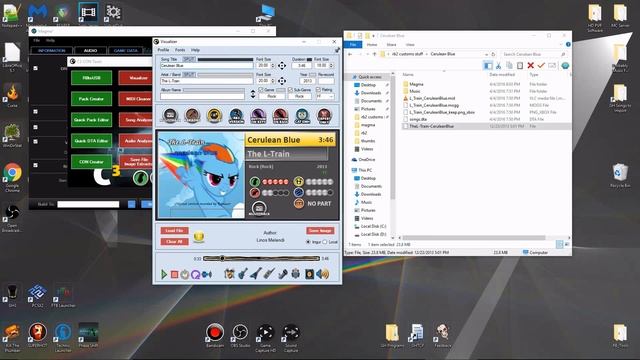Click the orange keys NO PART icon
This screenshot has height=360, width=640.
tap(299, 203)
